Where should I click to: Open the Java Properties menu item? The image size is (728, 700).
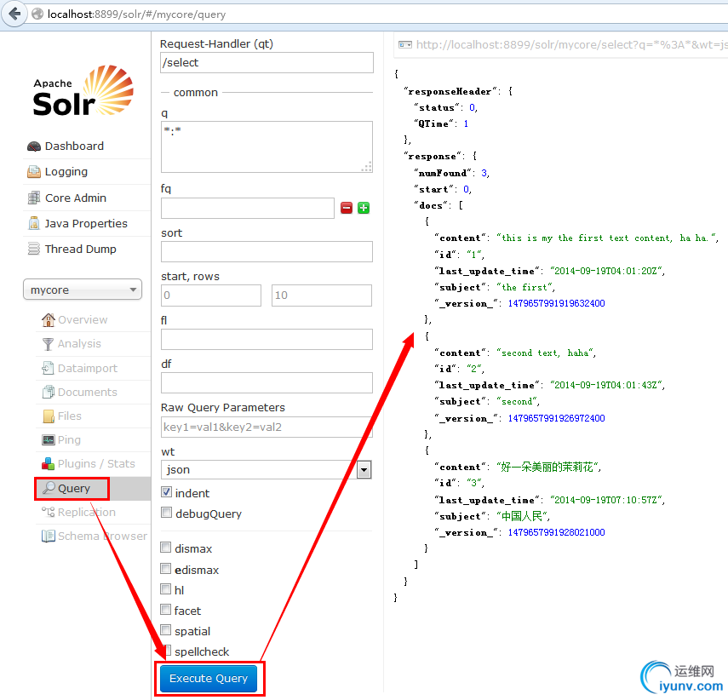(x=88, y=223)
